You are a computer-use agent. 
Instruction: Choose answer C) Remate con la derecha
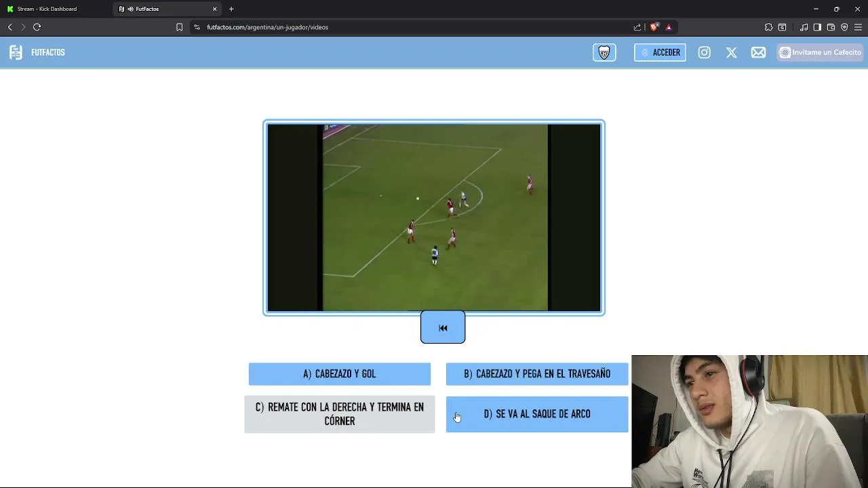340,414
